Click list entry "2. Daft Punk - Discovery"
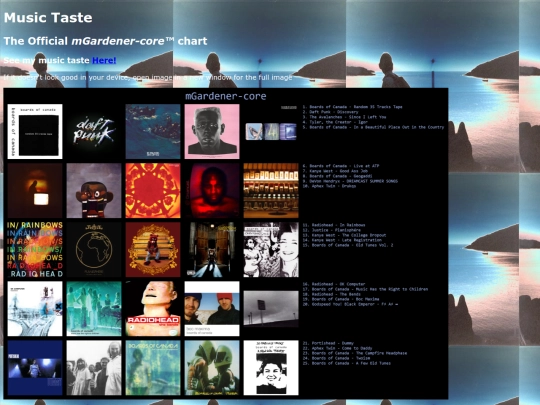540x405 pixels. click(x=330, y=112)
